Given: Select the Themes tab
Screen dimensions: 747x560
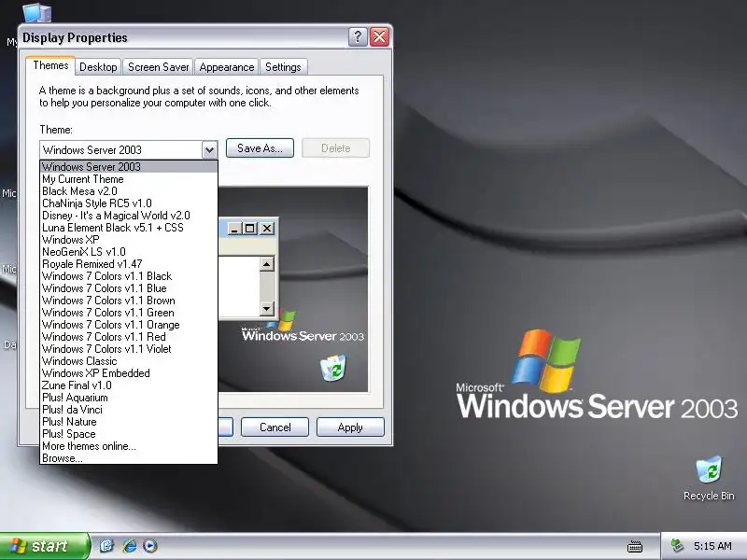Looking at the screenshot, I should click(x=50, y=65).
